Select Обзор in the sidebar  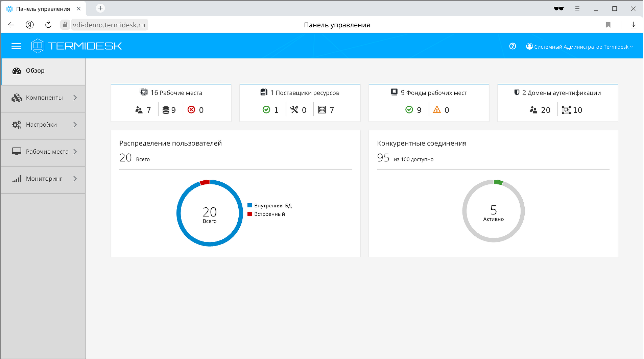[35, 71]
